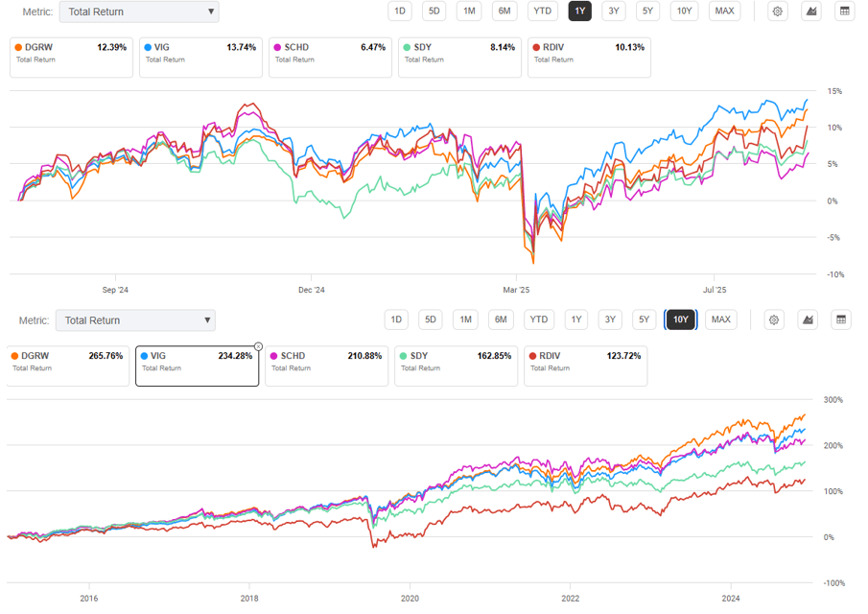Select the 3Y range in top chart
This screenshot has width=868, height=614.
[x=615, y=12]
